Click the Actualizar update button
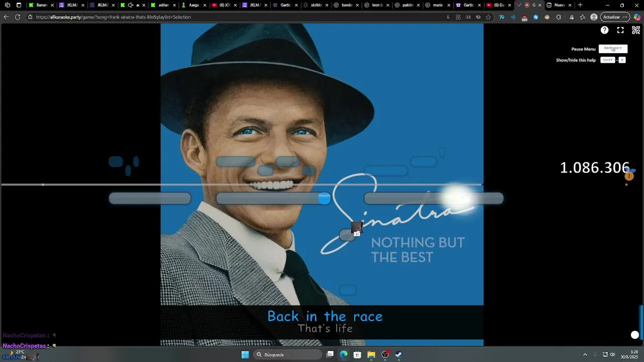This screenshot has height=362, width=644. pyautogui.click(x=615, y=17)
